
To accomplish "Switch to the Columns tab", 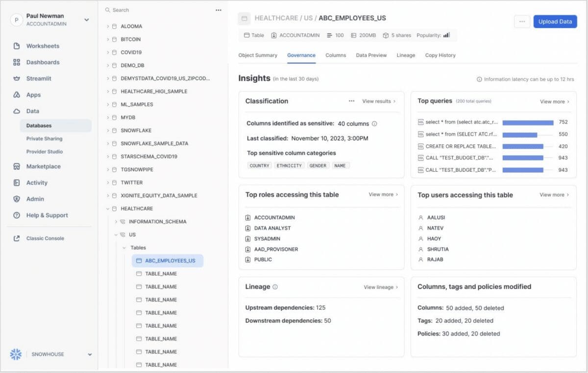I will pos(336,55).
